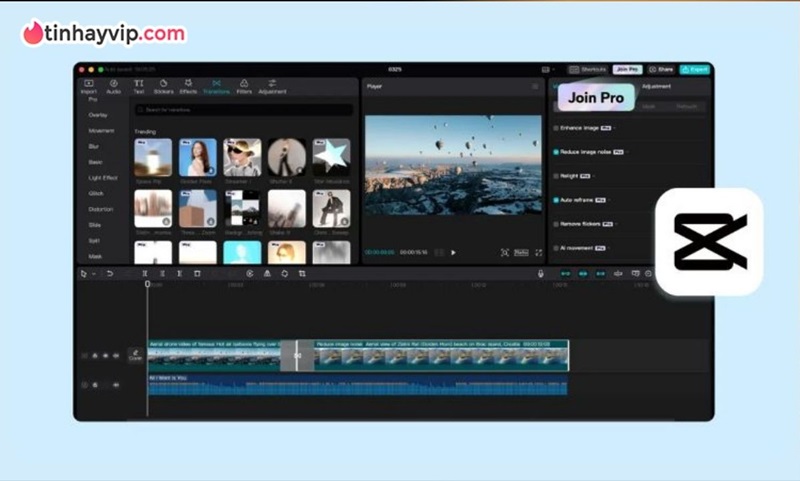This screenshot has width=800, height=481.
Task: Select the Basic transition category
Action: click(x=95, y=162)
